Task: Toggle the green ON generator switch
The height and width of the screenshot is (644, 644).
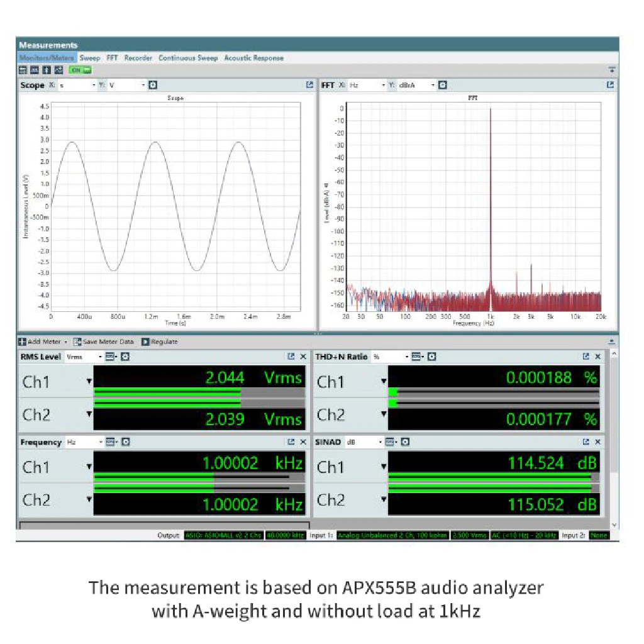Action: click(80, 70)
